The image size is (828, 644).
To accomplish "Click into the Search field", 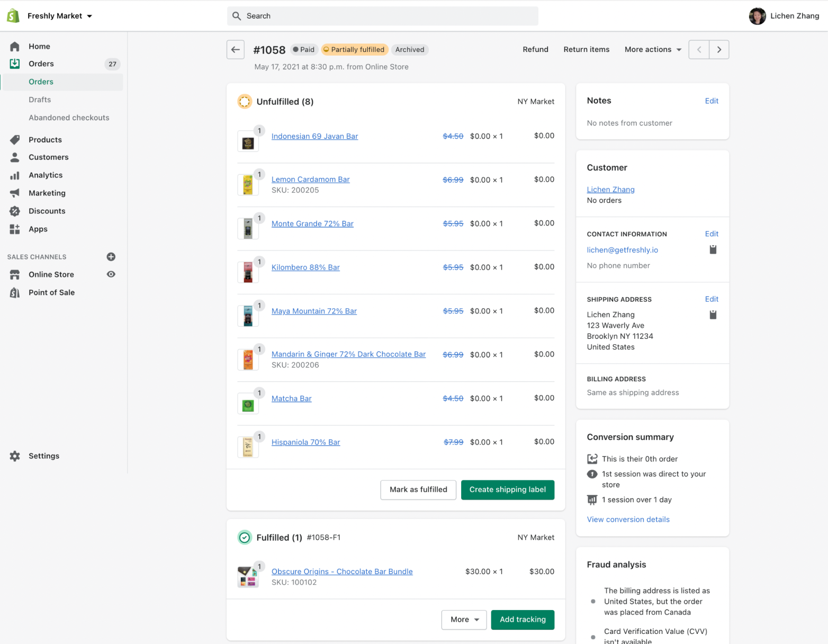I will click(383, 16).
